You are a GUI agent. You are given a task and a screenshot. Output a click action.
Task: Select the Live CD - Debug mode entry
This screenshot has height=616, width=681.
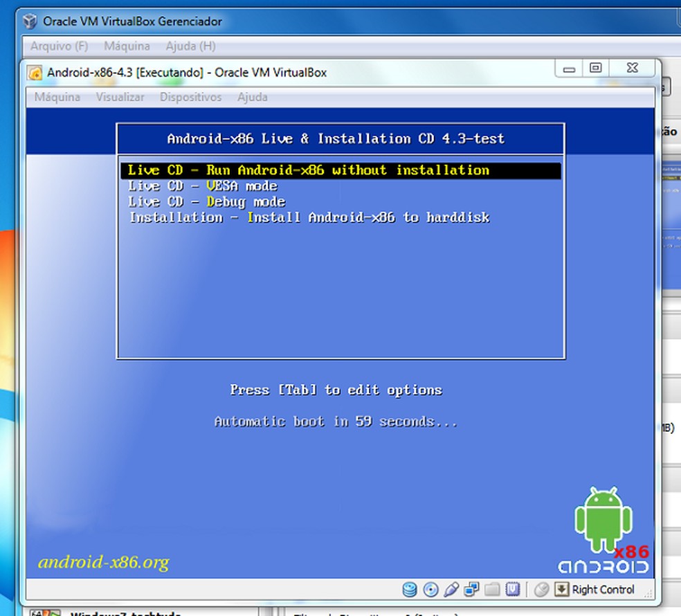(x=206, y=201)
